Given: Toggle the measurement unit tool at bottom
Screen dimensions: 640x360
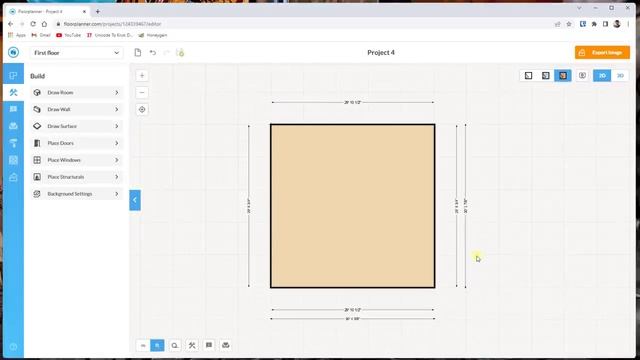Looking at the screenshot, I should [143, 345].
